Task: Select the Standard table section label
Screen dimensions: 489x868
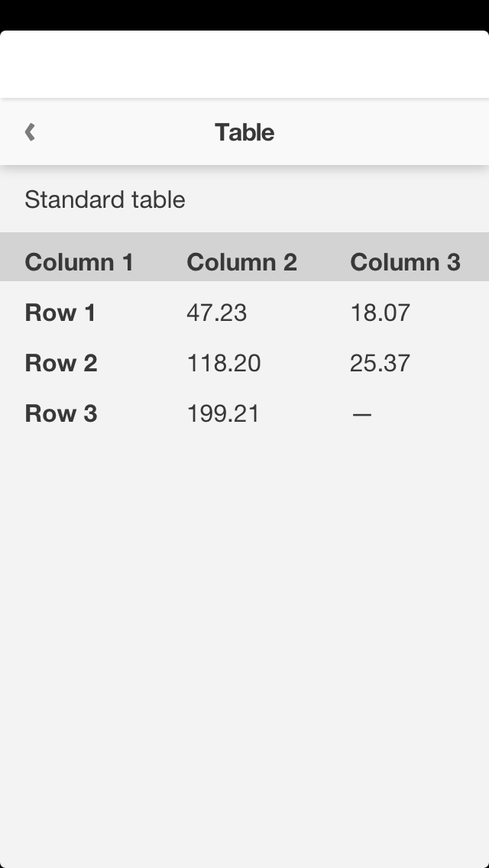Action: [x=105, y=199]
